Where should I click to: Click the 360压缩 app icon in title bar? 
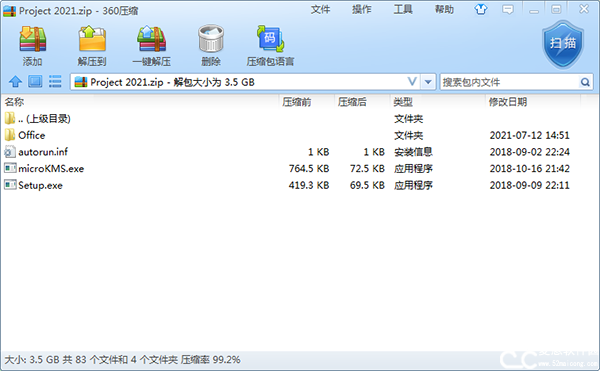[10, 11]
